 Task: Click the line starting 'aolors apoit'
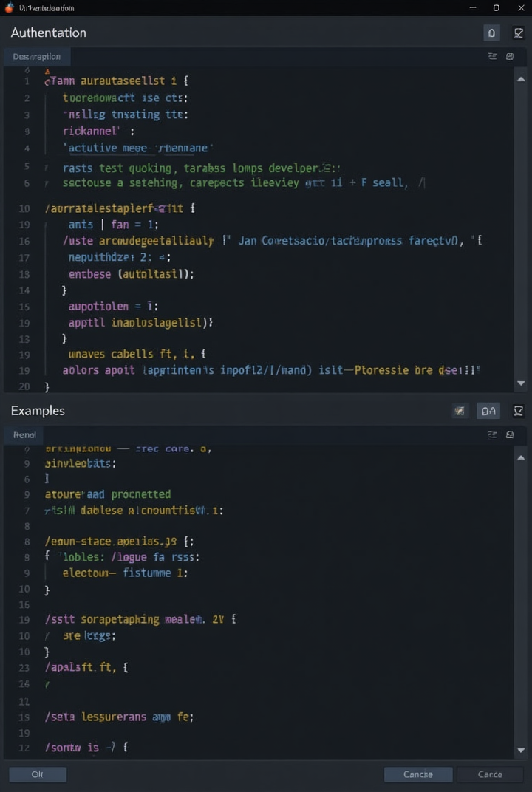pos(270,370)
